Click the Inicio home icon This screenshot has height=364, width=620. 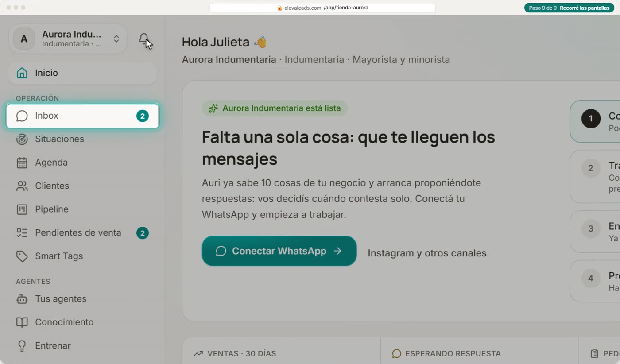[x=22, y=73]
